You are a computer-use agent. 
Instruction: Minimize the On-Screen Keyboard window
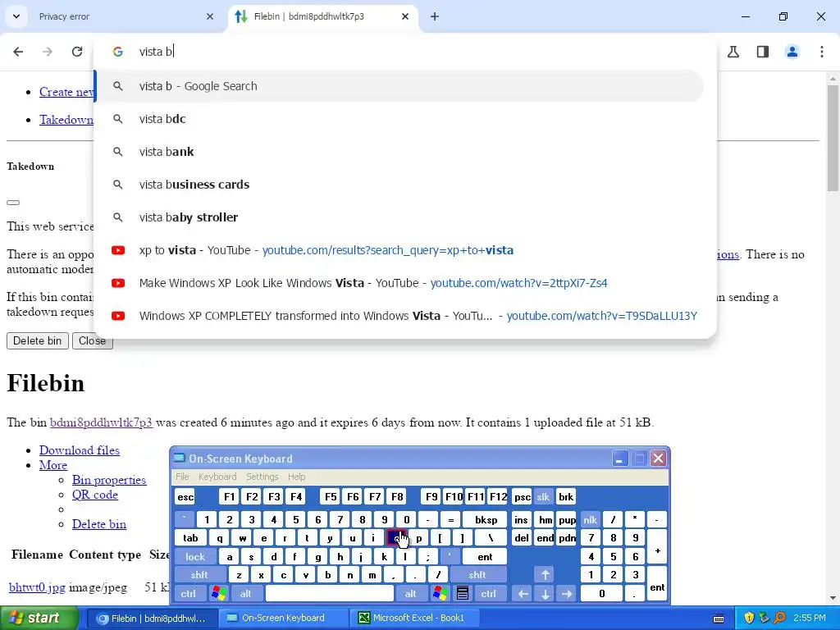tap(620, 459)
